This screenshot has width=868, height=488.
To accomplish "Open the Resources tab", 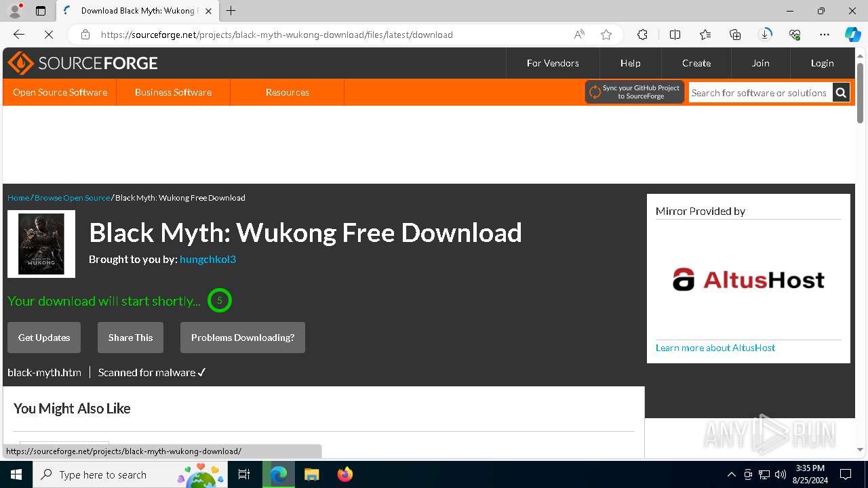I will (287, 92).
